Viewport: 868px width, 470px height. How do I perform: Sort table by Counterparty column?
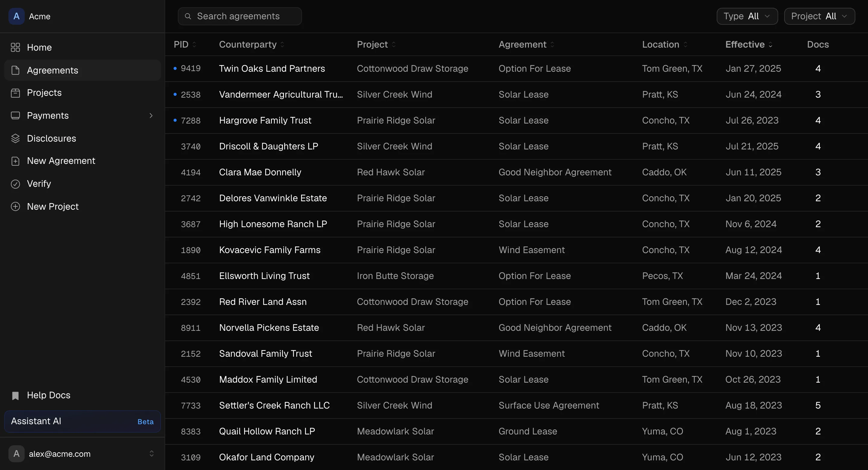(x=252, y=45)
